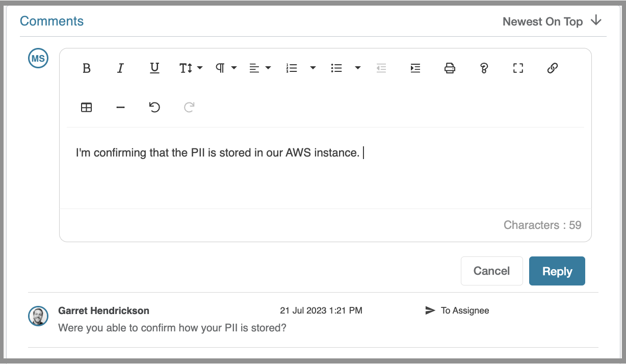Toggle fullscreen editing mode
Viewport: 626px width, 364px height.
518,68
